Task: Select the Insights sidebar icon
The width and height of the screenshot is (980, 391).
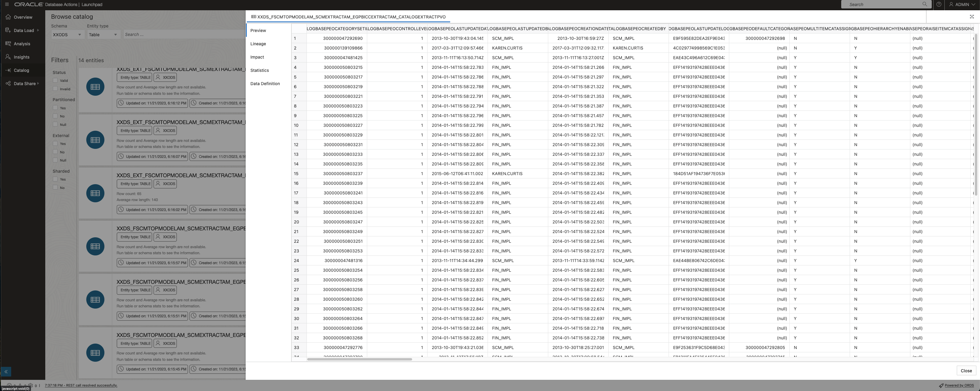Action: (8, 57)
